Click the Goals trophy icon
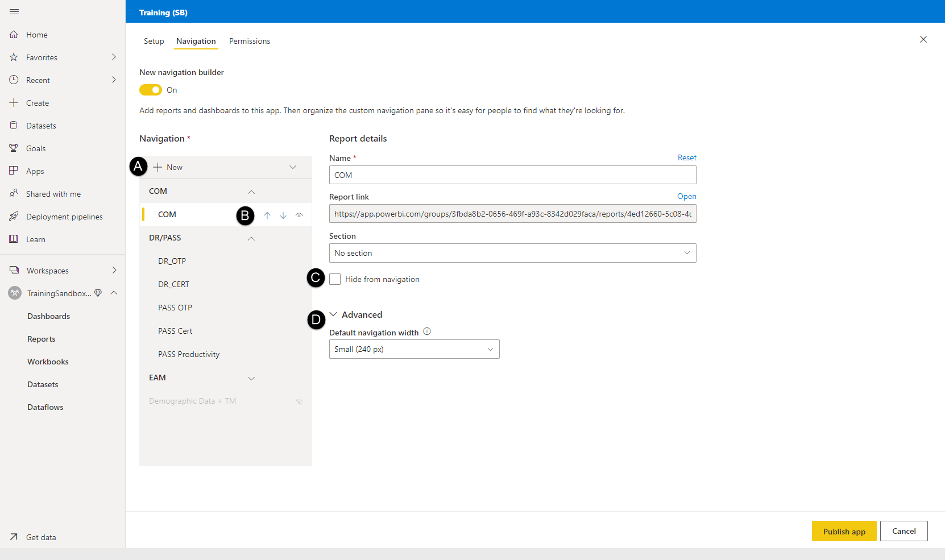945x560 pixels. pyautogui.click(x=14, y=148)
